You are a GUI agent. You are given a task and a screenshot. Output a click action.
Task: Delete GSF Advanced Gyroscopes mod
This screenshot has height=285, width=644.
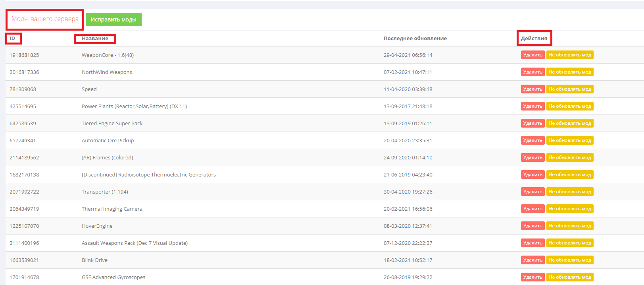pyautogui.click(x=533, y=277)
